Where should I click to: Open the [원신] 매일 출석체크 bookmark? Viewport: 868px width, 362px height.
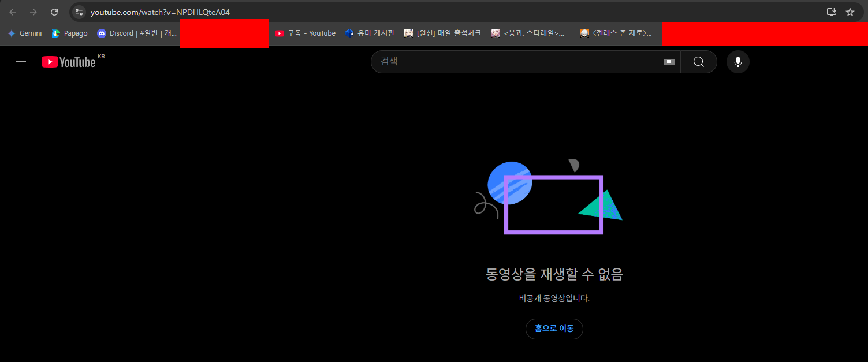(442, 33)
